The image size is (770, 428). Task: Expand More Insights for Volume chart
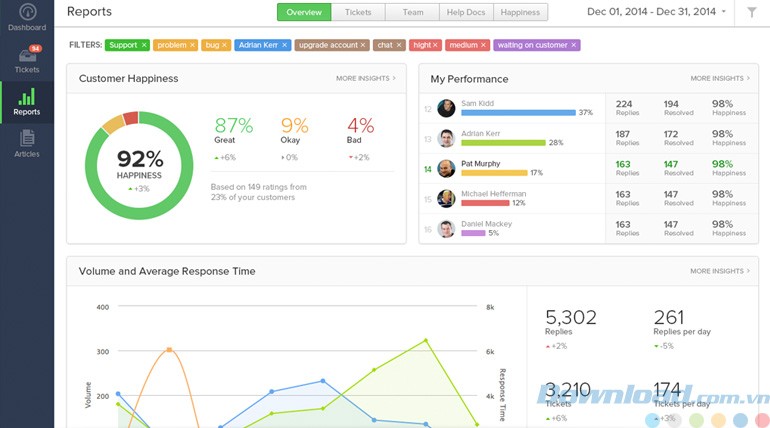(719, 271)
